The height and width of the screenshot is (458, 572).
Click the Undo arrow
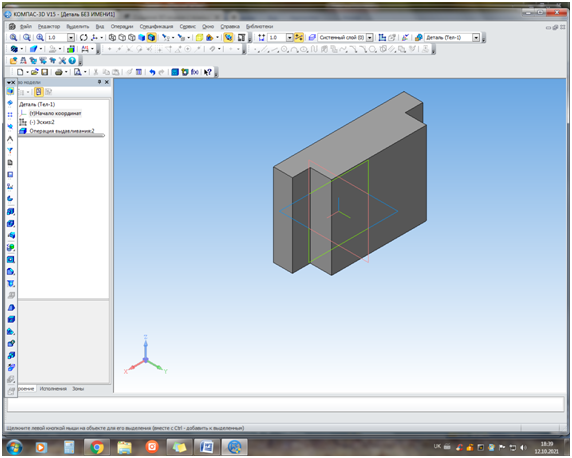point(152,72)
